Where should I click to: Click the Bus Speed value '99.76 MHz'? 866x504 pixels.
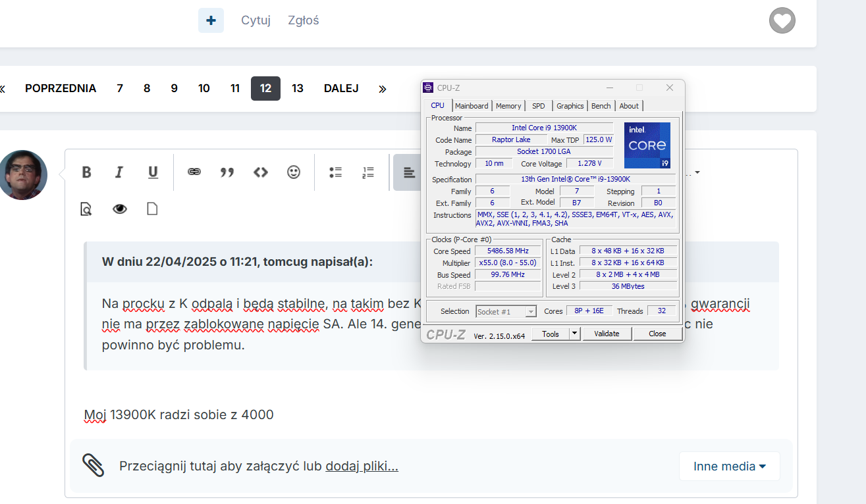[508, 275]
